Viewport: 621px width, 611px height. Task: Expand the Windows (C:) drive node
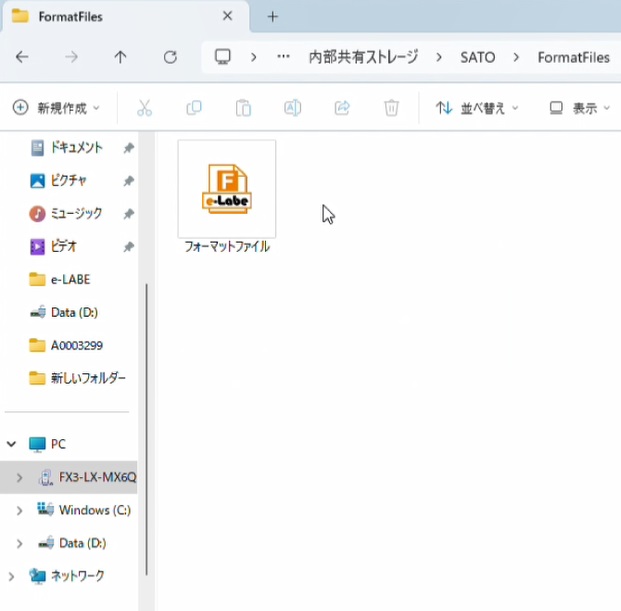(x=19, y=511)
